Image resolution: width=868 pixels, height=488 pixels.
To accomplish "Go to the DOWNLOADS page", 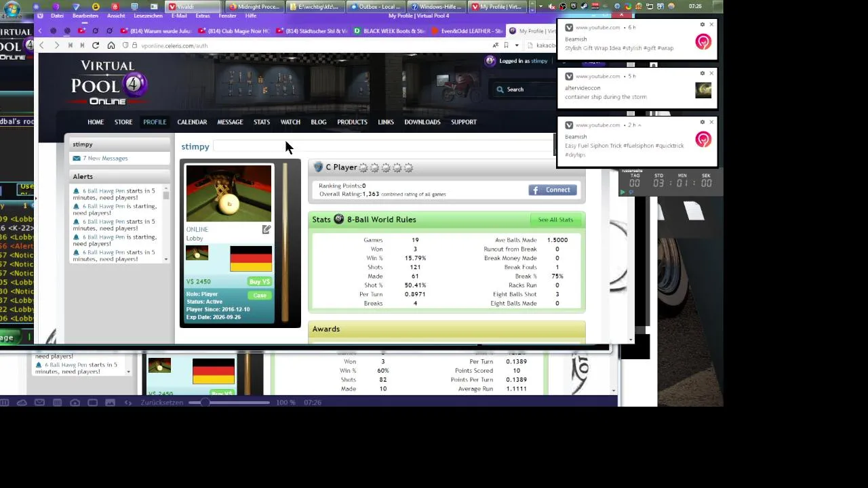I will (x=422, y=122).
